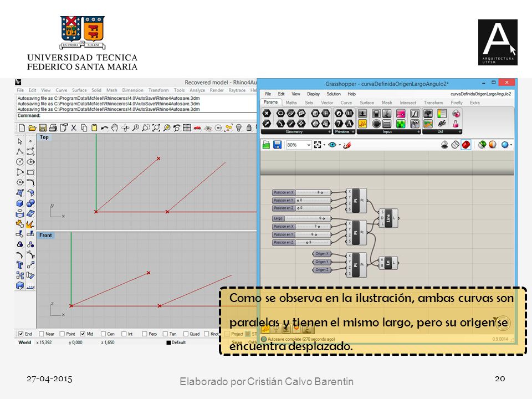Viewport: 532px width, 399px height.
Task: Undo last action in Rhino toolbar
Action: [x=105, y=128]
